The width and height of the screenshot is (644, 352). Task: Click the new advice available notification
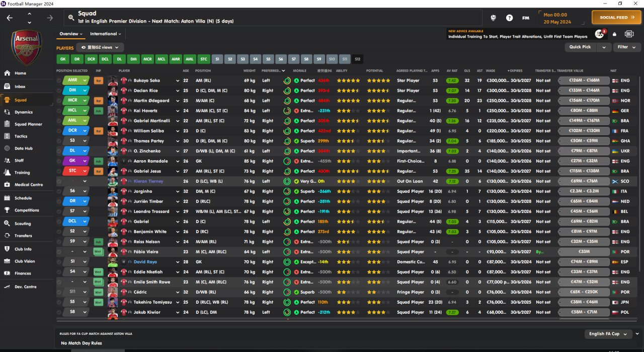pos(518,34)
